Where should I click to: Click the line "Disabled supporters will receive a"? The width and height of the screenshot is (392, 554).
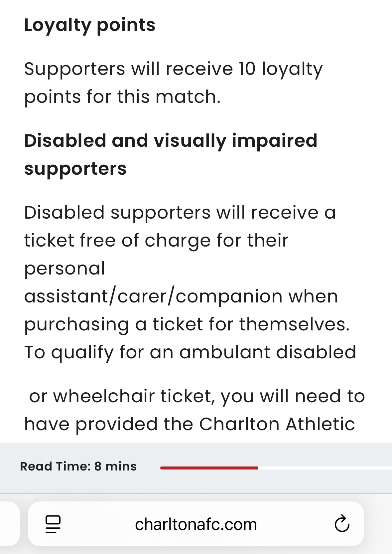click(x=180, y=212)
